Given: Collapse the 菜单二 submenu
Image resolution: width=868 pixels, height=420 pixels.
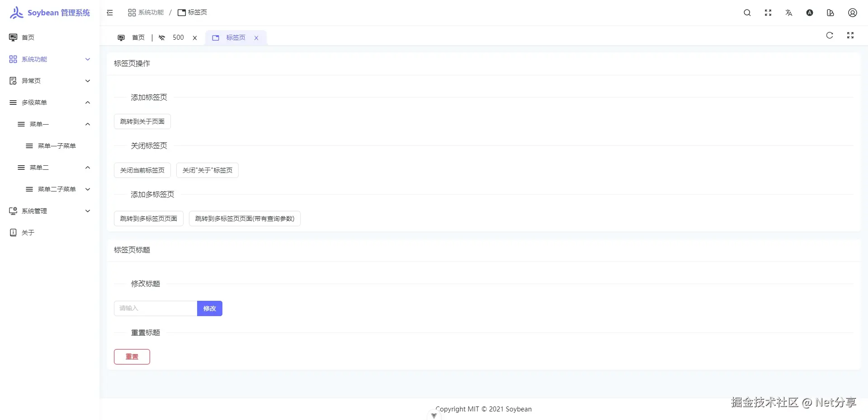Looking at the screenshot, I should point(50,168).
